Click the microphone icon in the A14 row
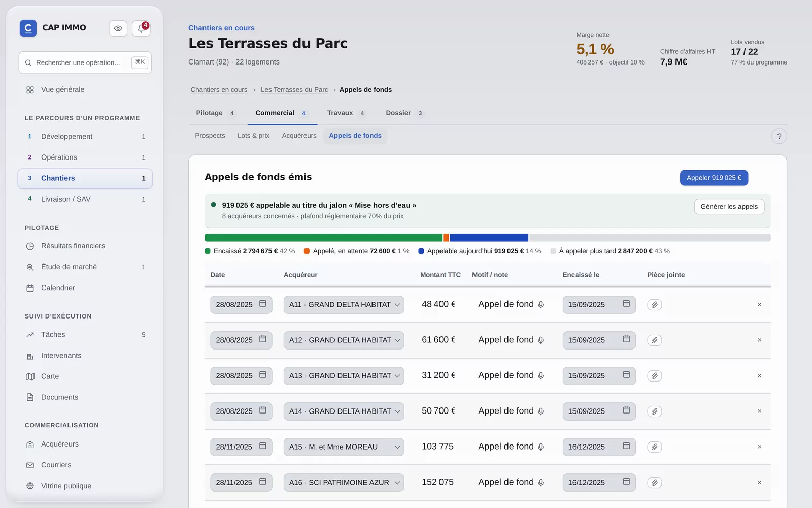The width and height of the screenshot is (812, 508). pyautogui.click(x=540, y=411)
